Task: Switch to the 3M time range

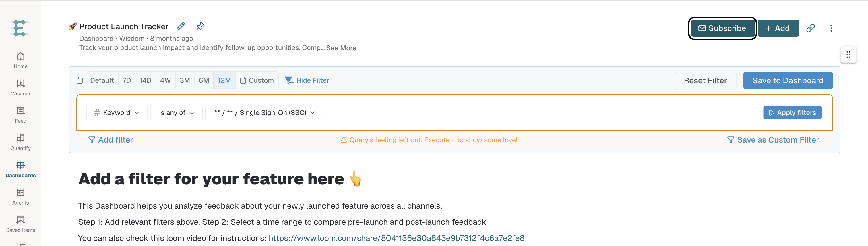Action: tap(185, 80)
